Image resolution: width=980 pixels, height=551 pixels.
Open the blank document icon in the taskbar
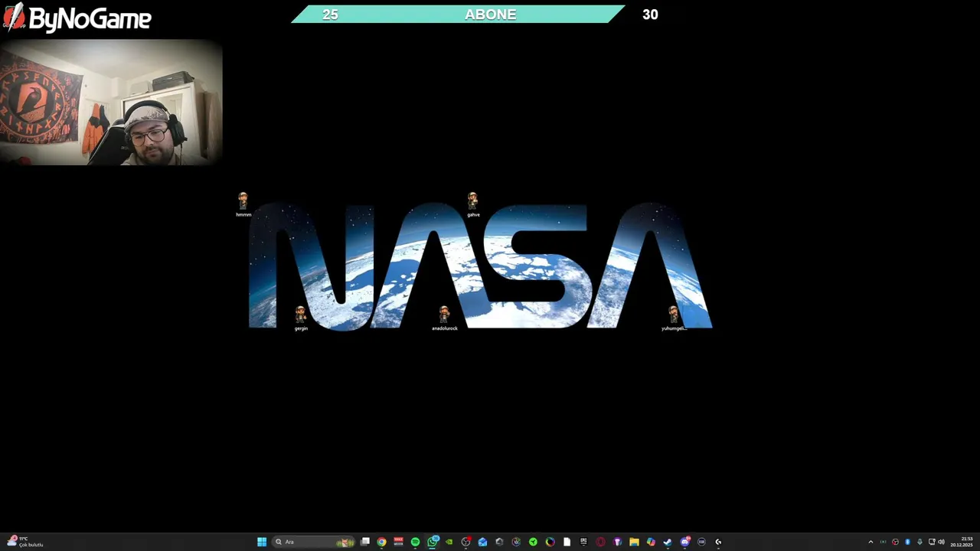567,542
